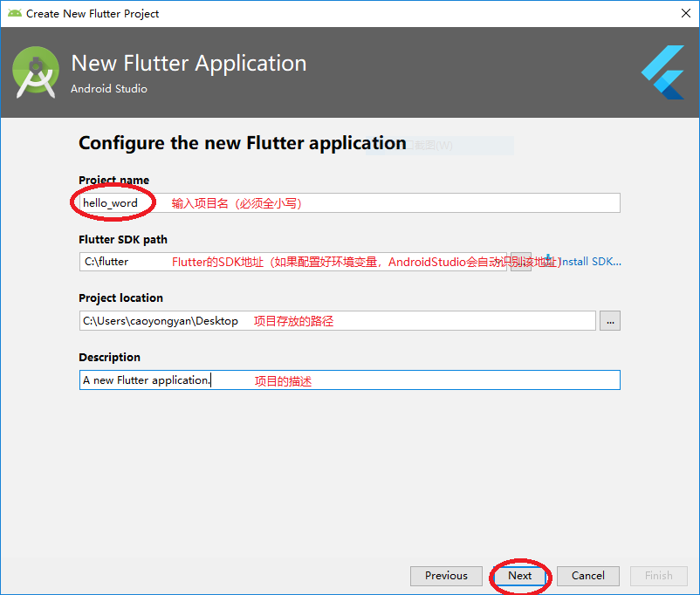The width and height of the screenshot is (700, 595).
Task: Click 'Configure the new Flutter application' heading
Action: tap(243, 143)
